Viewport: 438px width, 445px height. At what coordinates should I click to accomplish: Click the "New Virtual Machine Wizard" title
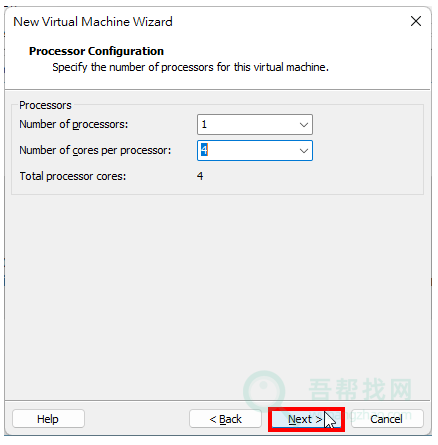[x=93, y=22]
